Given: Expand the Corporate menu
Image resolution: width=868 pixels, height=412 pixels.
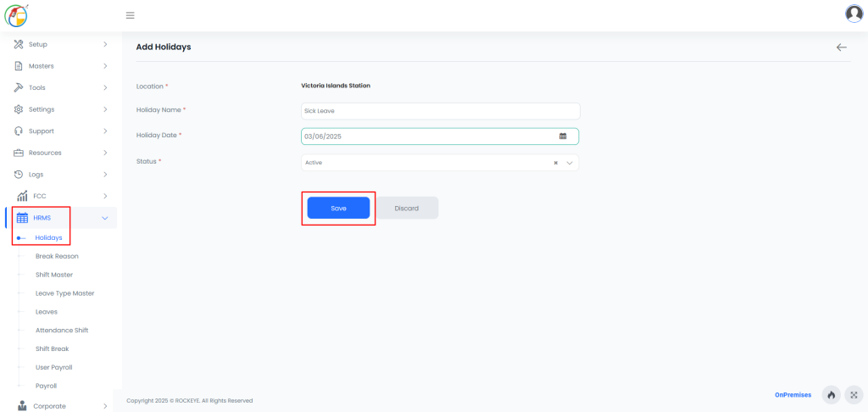Looking at the screenshot, I should [x=61, y=406].
